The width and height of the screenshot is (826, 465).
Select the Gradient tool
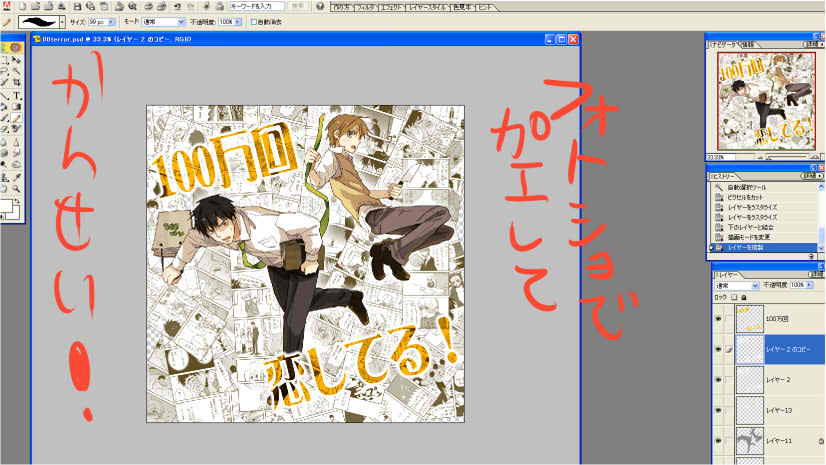click(x=16, y=106)
